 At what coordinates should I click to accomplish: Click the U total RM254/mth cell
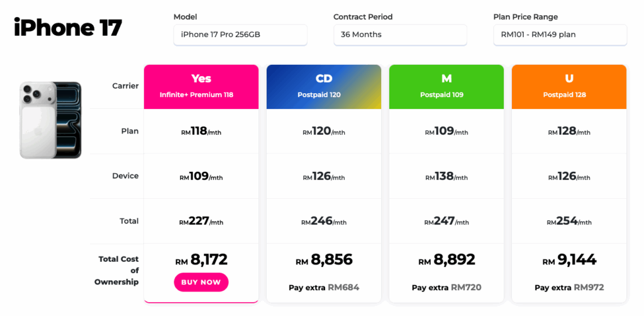(x=569, y=222)
